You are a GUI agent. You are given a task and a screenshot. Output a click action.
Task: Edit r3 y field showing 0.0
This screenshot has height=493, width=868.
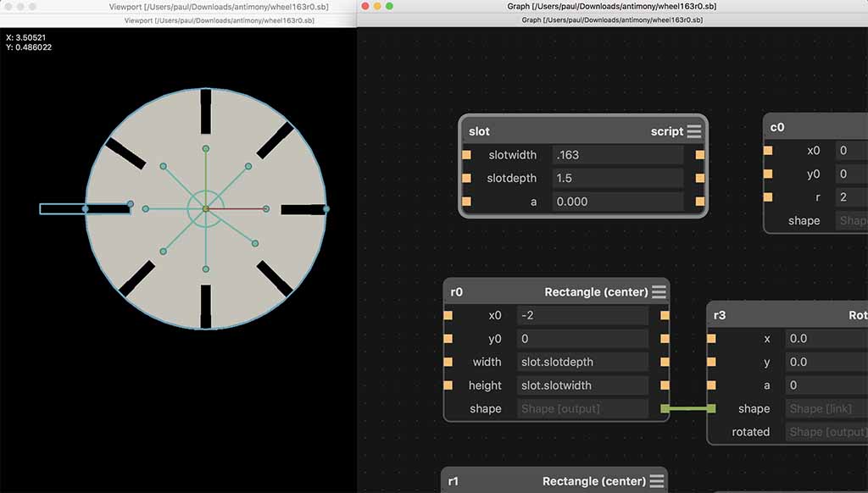826,362
